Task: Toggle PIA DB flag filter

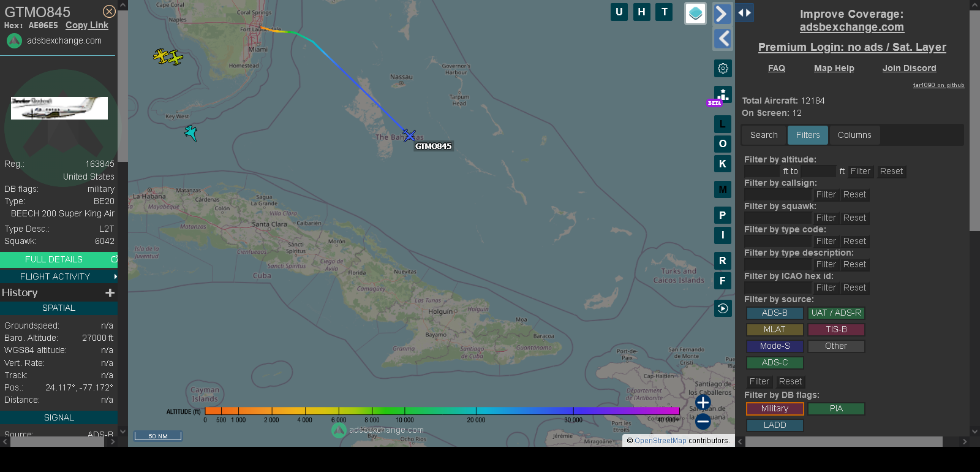Action: click(836, 409)
